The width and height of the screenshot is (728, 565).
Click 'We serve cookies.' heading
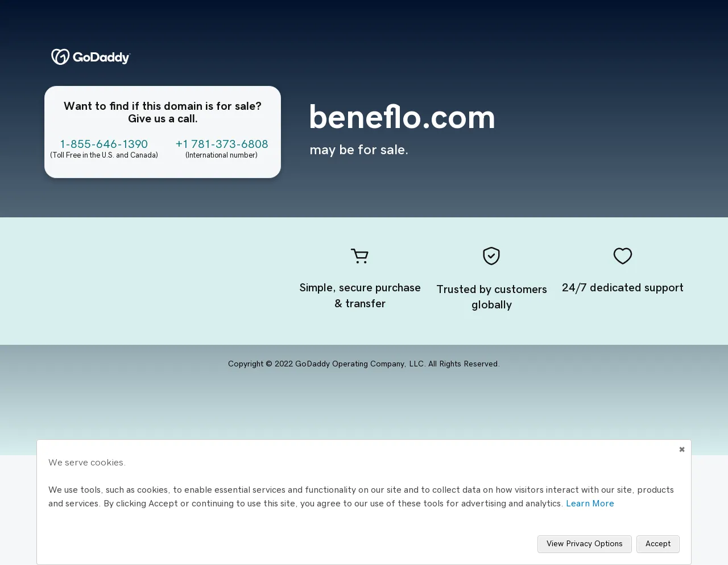[x=87, y=463]
